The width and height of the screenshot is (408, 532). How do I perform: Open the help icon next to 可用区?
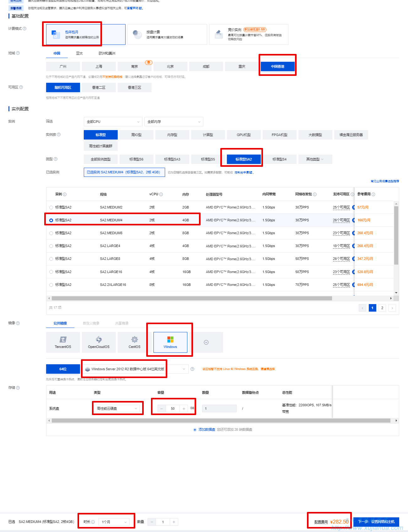click(21, 87)
